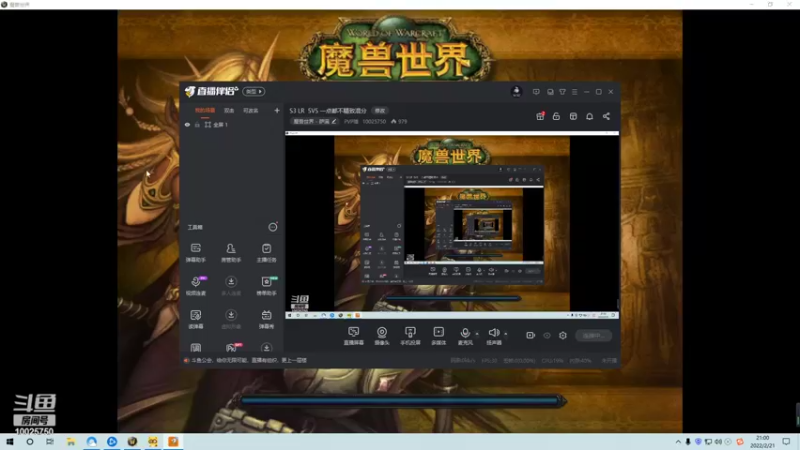Click the record video icon
The width and height of the screenshot is (800, 450).
pyautogui.click(x=531, y=335)
